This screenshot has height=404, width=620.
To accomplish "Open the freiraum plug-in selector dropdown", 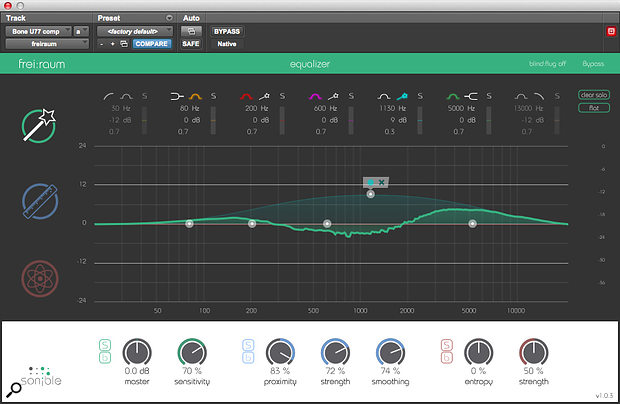I will (47, 44).
